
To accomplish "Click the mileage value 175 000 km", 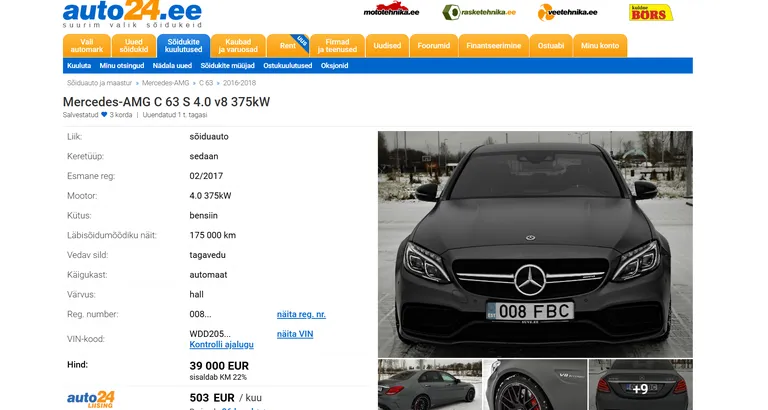I will click(x=213, y=235).
